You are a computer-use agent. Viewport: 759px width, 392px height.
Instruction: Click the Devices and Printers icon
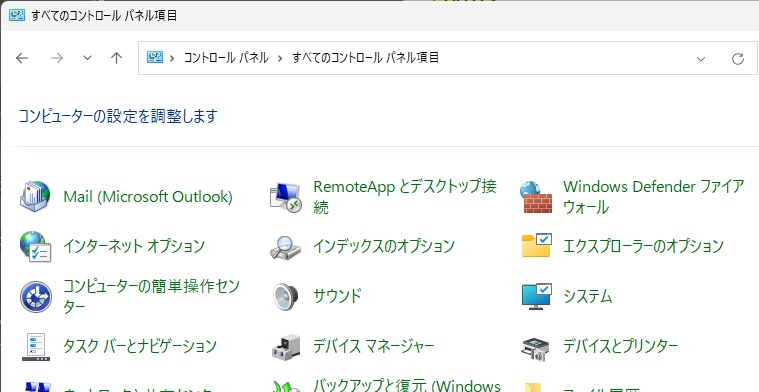(535, 349)
